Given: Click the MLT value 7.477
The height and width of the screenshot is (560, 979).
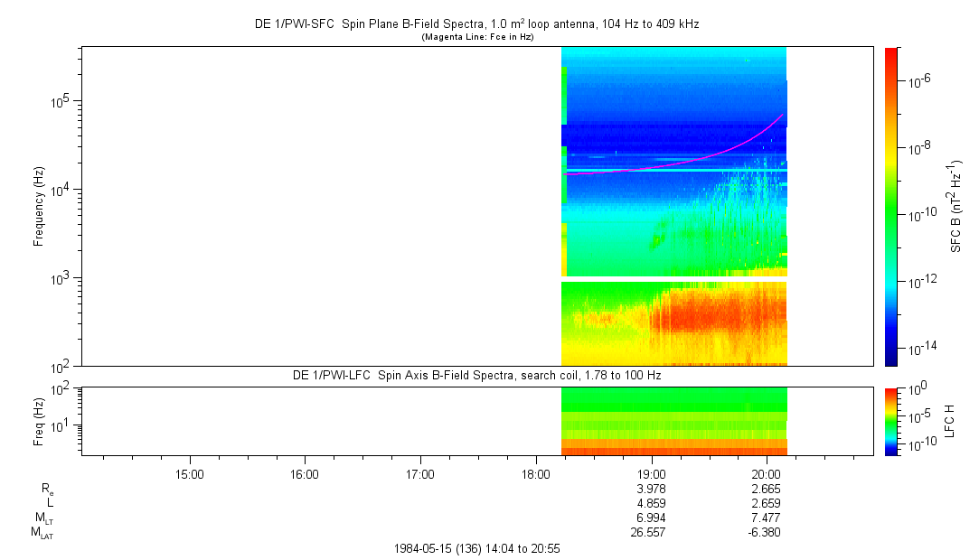Looking at the screenshot, I should tap(767, 518).
